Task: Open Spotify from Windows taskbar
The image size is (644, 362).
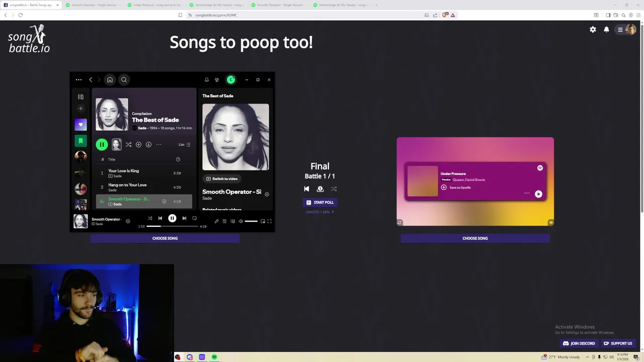Action: [214, 357]
